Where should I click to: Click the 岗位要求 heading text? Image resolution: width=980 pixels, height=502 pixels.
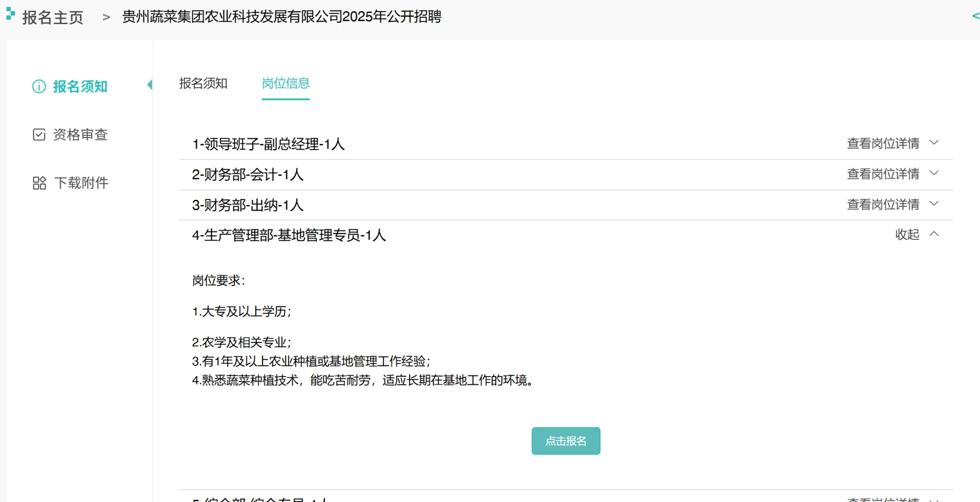click(219, 281)
